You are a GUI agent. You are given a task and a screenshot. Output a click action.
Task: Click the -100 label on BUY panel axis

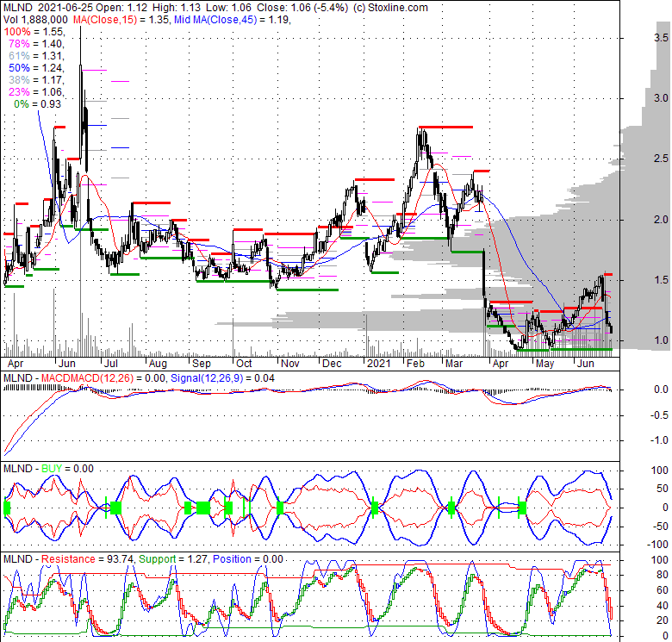pos(658,545)
